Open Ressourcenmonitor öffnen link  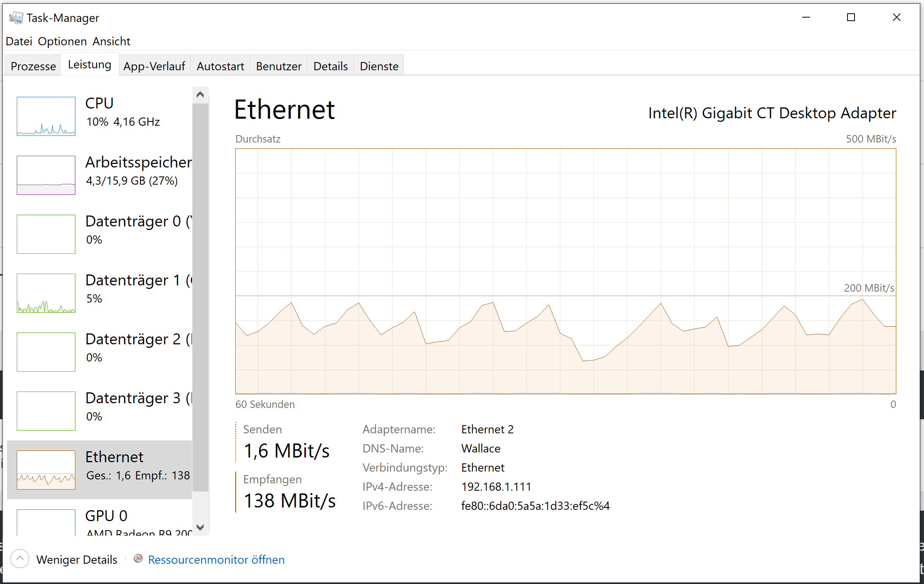[x=216, y=559]
